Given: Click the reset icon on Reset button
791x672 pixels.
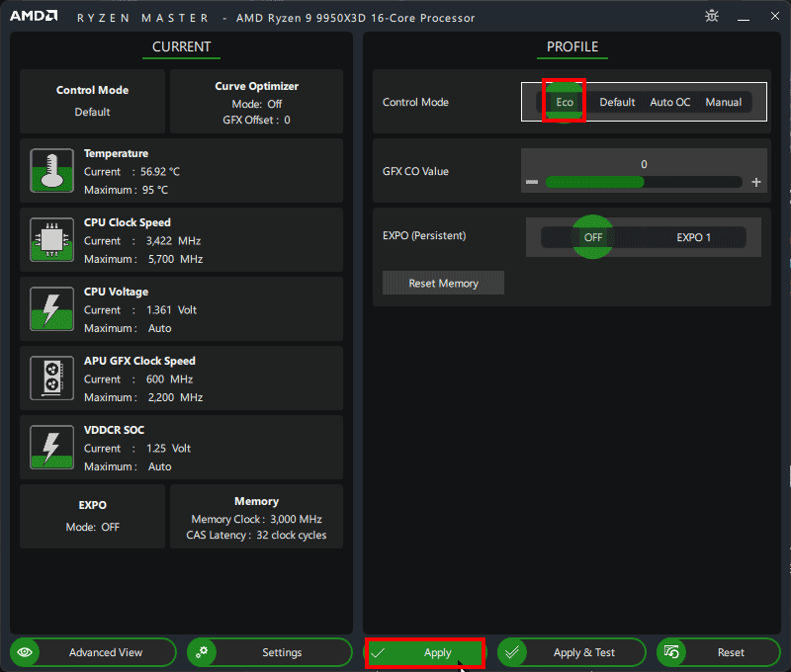Looking at the screenshot, I should (671, 652).
